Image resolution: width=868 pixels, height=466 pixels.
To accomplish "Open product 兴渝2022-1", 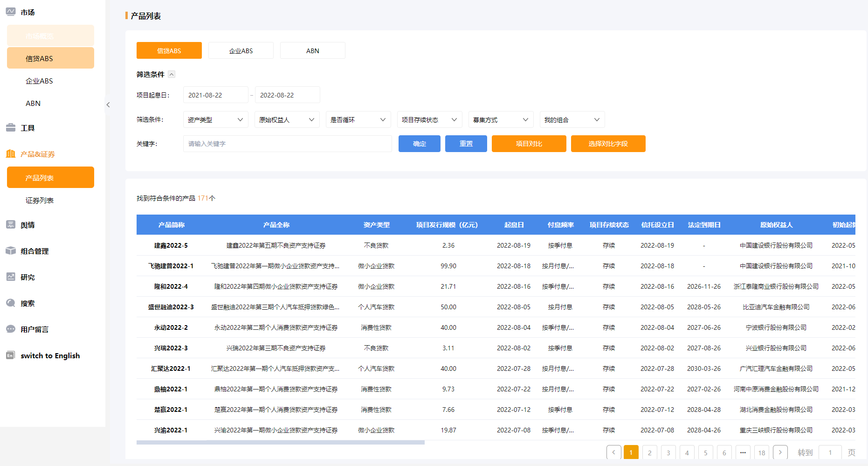I will point(171,430).
